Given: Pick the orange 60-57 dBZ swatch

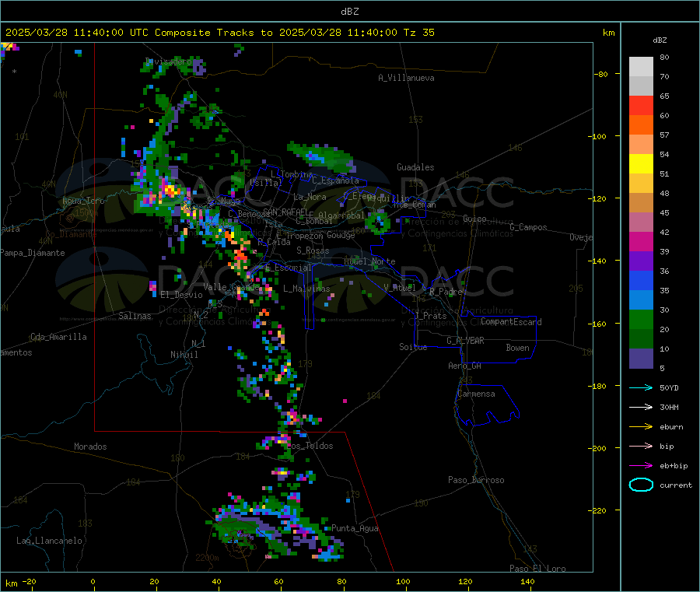Looking at the screenshot, I should click(641, 125).
